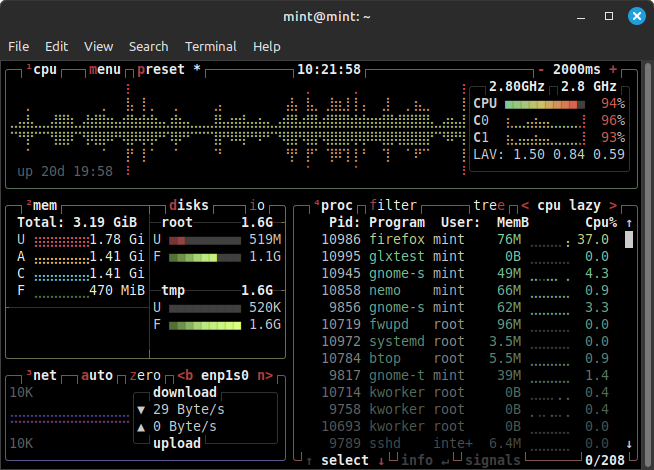Open the Terminal menu in menu bar
Viewport: 654px width, 470px height.
click(x=210, y=46)
